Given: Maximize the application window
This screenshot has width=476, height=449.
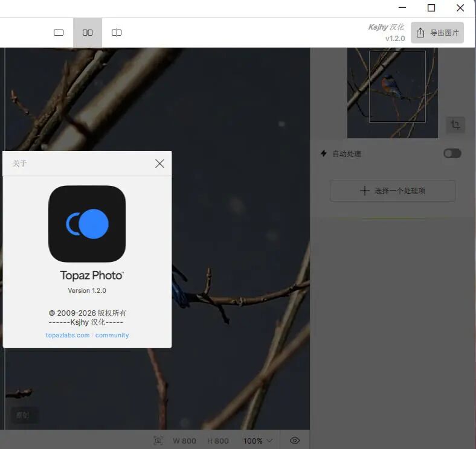Looking at the screenshot, I should [431, 8].
